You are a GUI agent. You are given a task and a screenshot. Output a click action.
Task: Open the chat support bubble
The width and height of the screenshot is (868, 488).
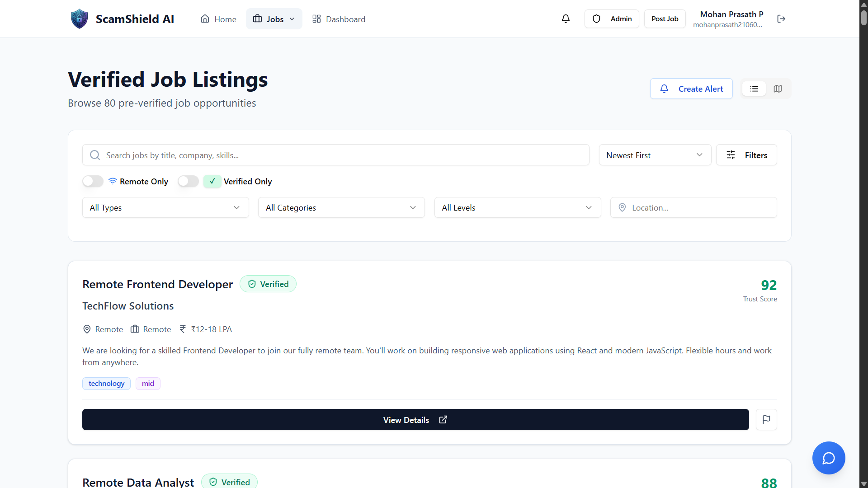828,458
